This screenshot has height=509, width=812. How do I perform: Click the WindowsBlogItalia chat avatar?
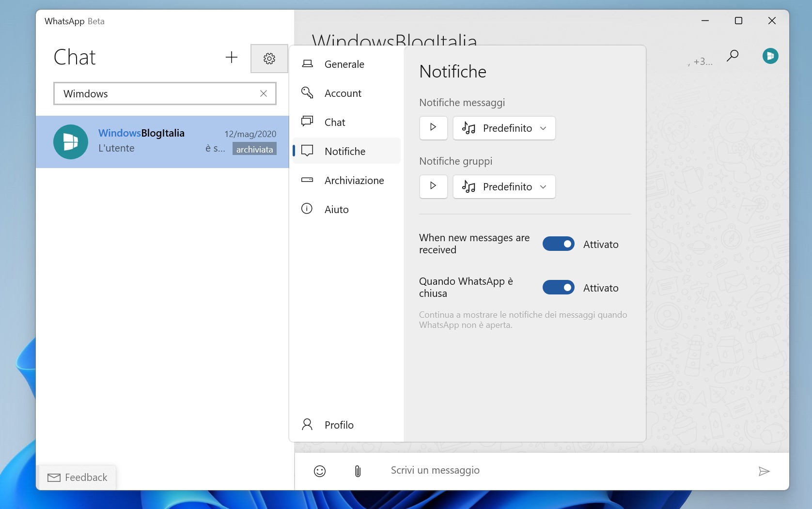[x=71, y=142]
